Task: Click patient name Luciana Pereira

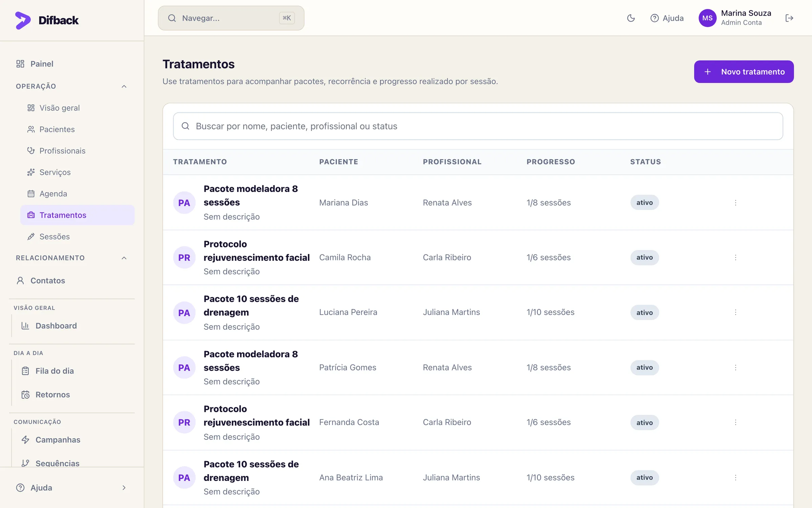Action: (x=348, y=312)
